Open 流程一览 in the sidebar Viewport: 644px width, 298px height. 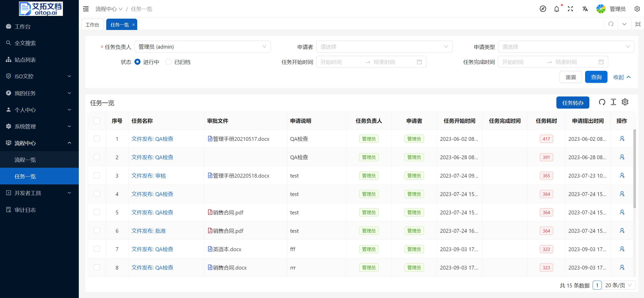tap(25, 160)
